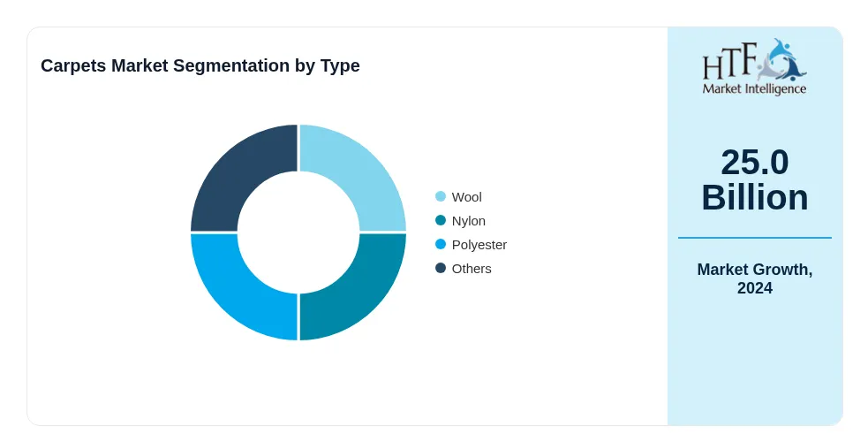Toggle the Polyester legend entry
Screen dimensions: 868x442
click(472, 244)
